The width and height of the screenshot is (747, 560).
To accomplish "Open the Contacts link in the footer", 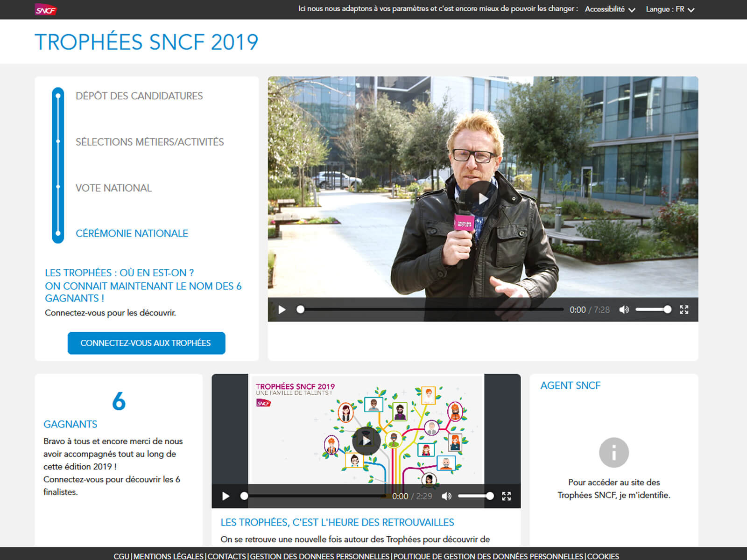I will pyautogui.click(x=227, y=556).
